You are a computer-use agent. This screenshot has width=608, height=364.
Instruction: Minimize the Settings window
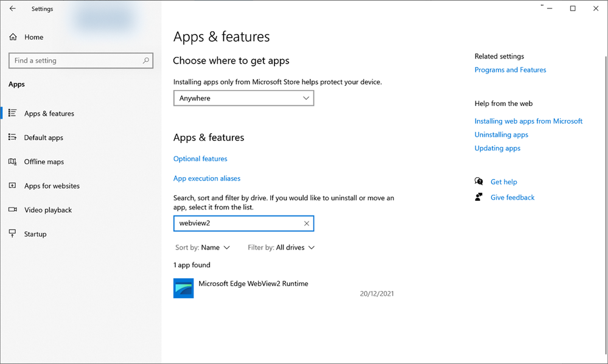point(550,9)
